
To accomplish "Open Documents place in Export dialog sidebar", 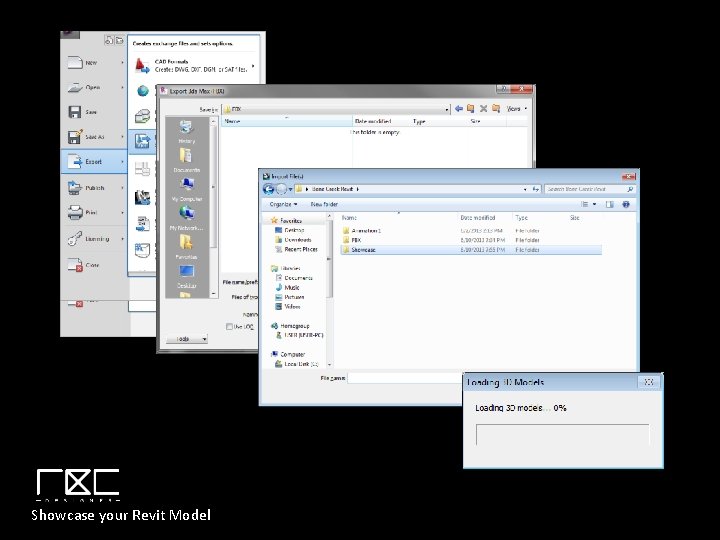I will pyautogui.click(x=186, y=160).
